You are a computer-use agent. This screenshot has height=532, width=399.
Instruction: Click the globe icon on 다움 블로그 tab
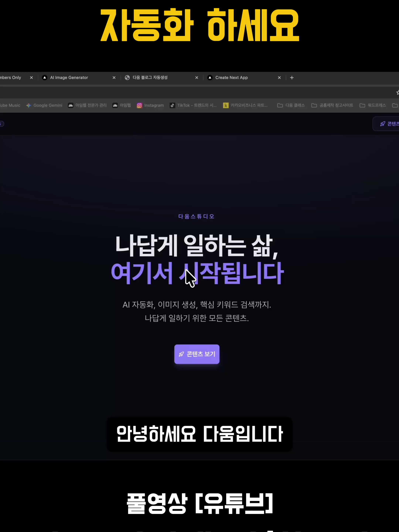(127, 77)
